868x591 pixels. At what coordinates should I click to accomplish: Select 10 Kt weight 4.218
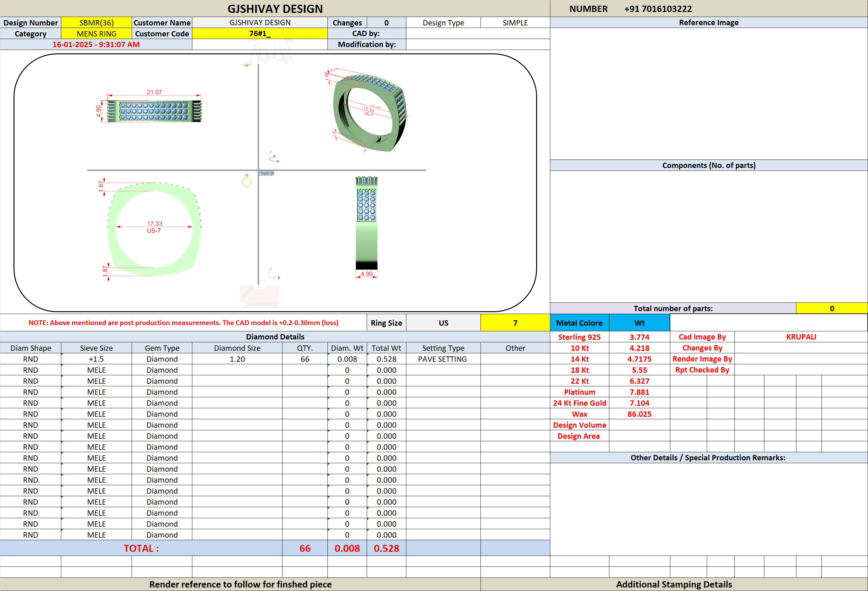pos(640,348)
